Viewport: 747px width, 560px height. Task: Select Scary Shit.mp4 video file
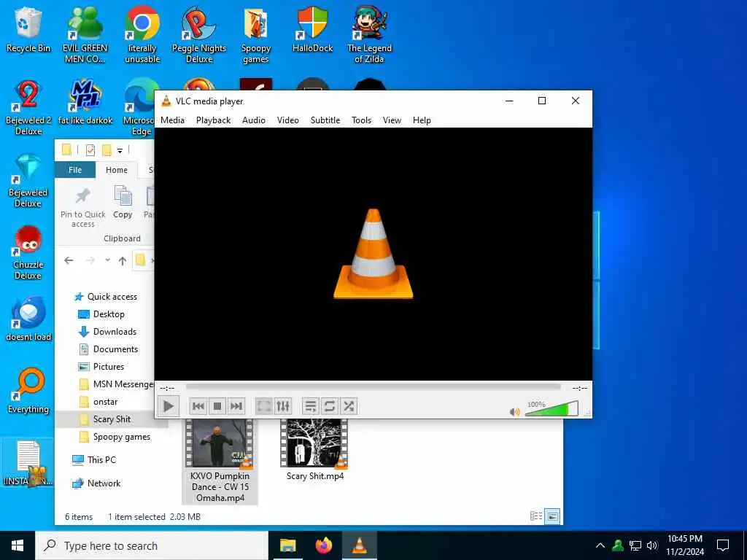(x=314, y=450)
